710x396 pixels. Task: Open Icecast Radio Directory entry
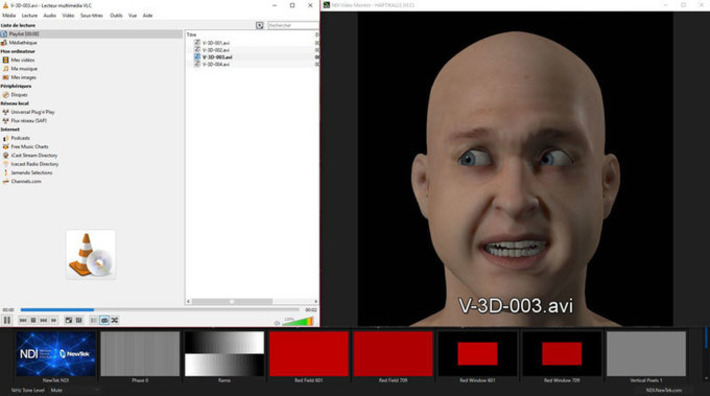(35, 164)
